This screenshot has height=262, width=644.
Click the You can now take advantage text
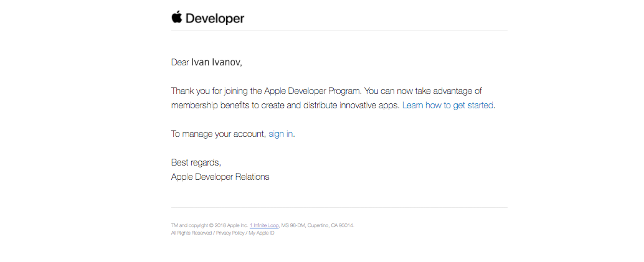point(424,91)
